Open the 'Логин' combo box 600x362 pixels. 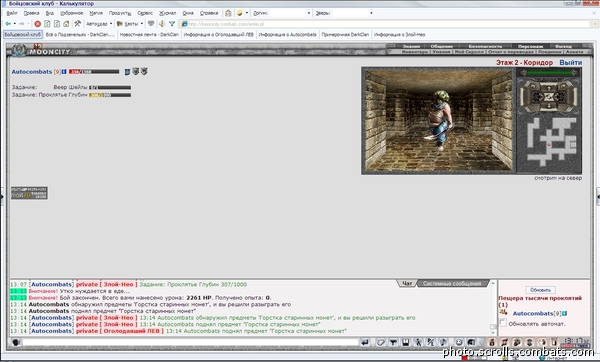[290, 13]
